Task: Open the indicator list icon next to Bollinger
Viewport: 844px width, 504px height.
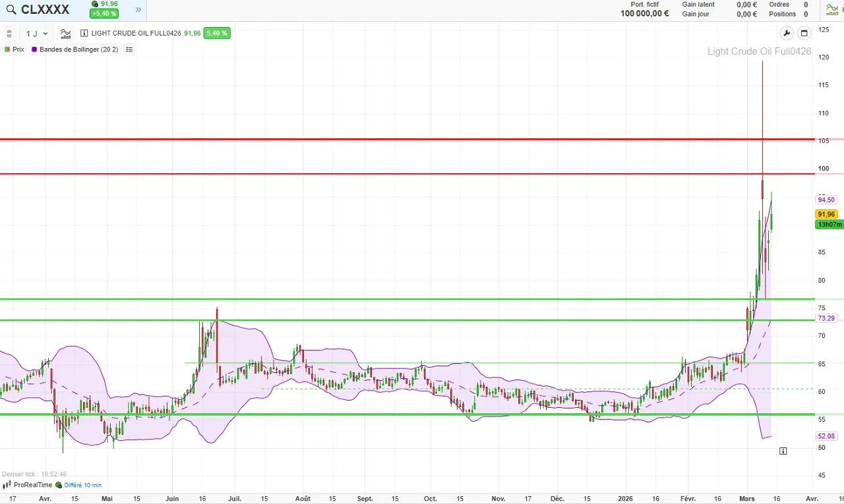Action: 129,49
